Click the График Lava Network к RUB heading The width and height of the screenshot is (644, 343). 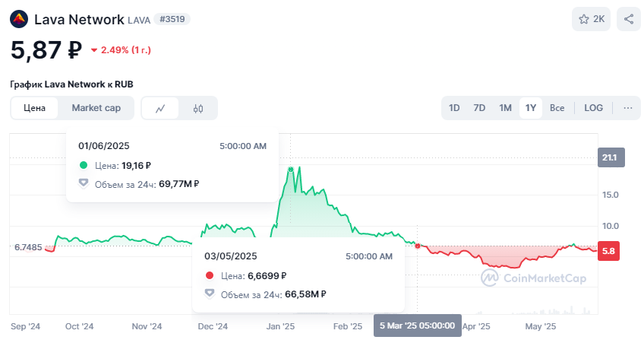(71, 84)
